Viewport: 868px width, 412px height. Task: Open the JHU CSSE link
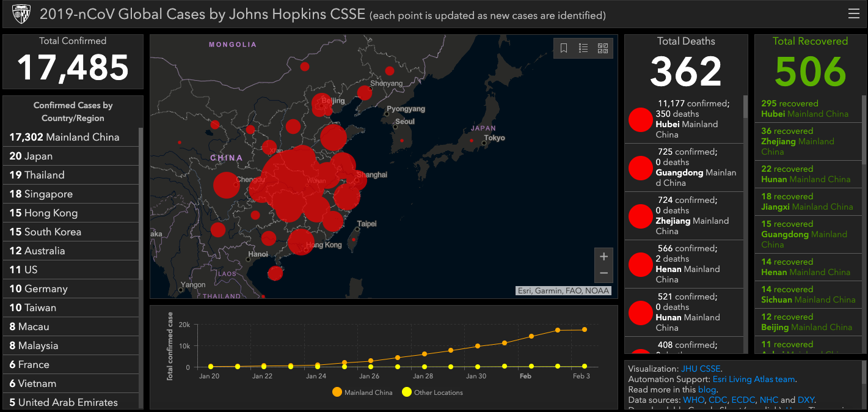coord(700,369)
